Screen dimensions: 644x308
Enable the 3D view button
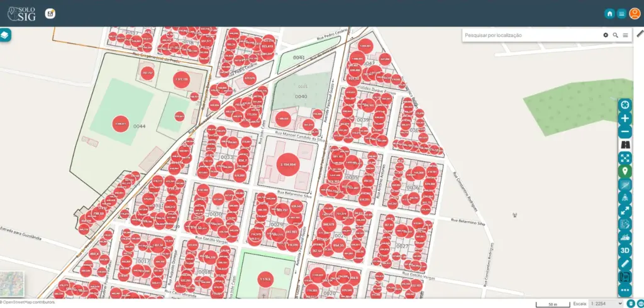625,250
